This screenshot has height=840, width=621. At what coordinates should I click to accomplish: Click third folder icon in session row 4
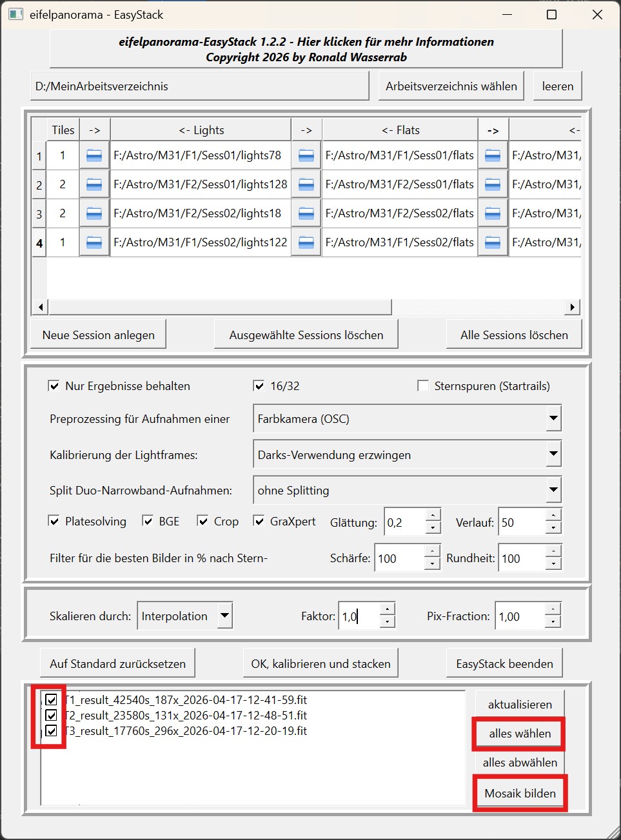[x=493, y=242]
